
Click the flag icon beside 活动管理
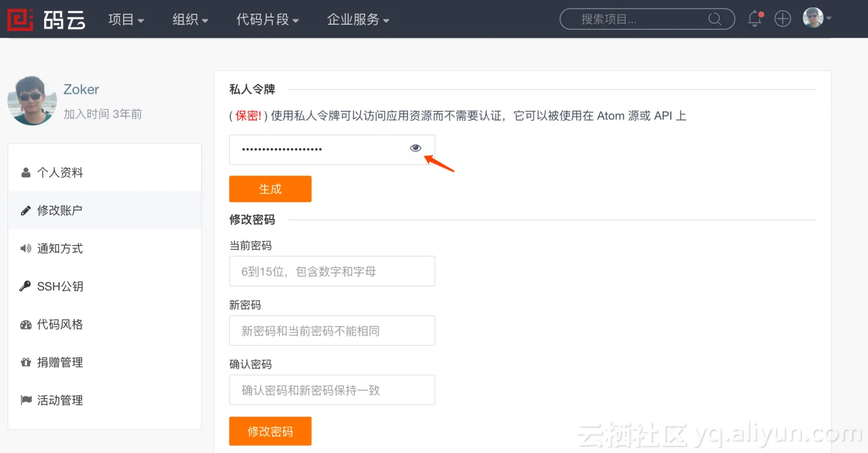pos(25,400)
